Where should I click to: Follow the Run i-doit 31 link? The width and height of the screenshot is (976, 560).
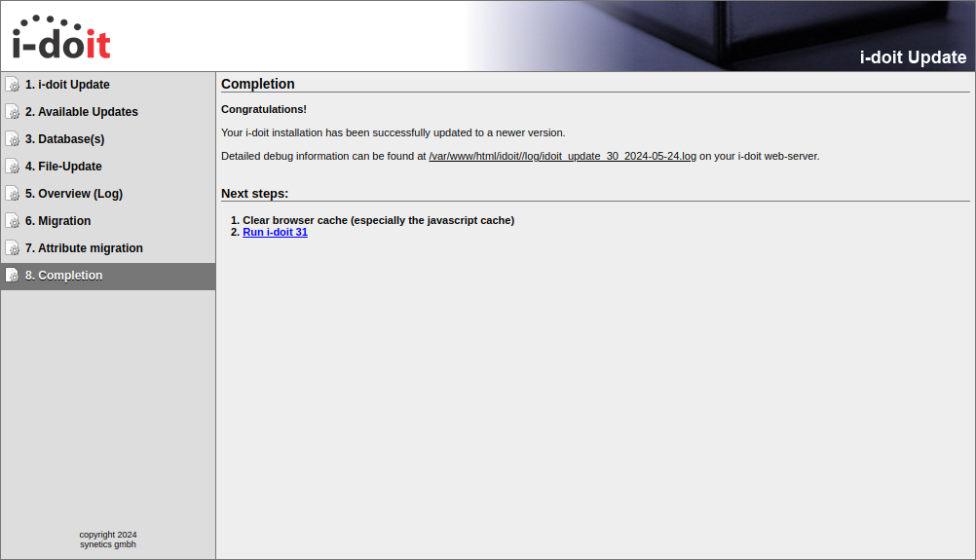pos(275,232)
